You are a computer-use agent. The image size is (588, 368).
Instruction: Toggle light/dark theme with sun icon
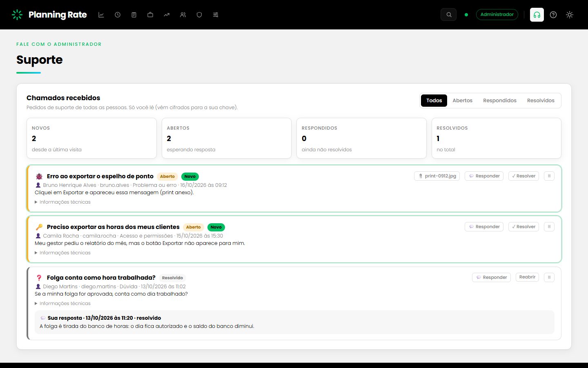pyautogui.click(x=570, y=15)
